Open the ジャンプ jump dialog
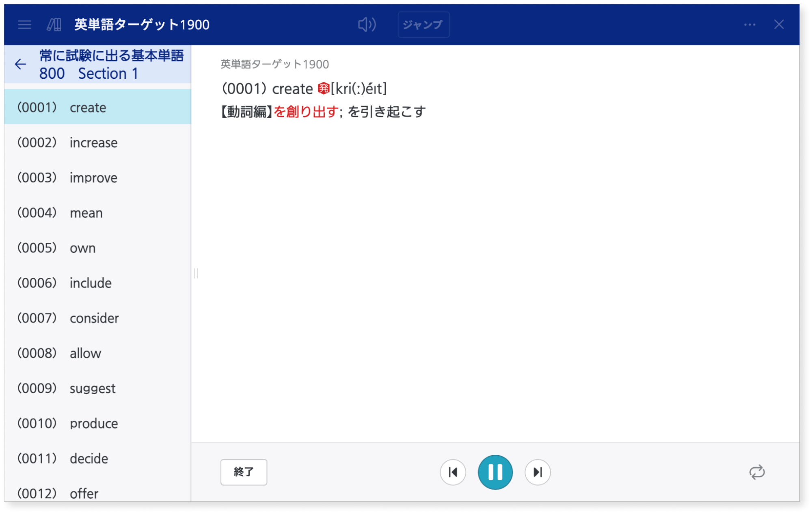The image size is (812, 514). [423, 24]
